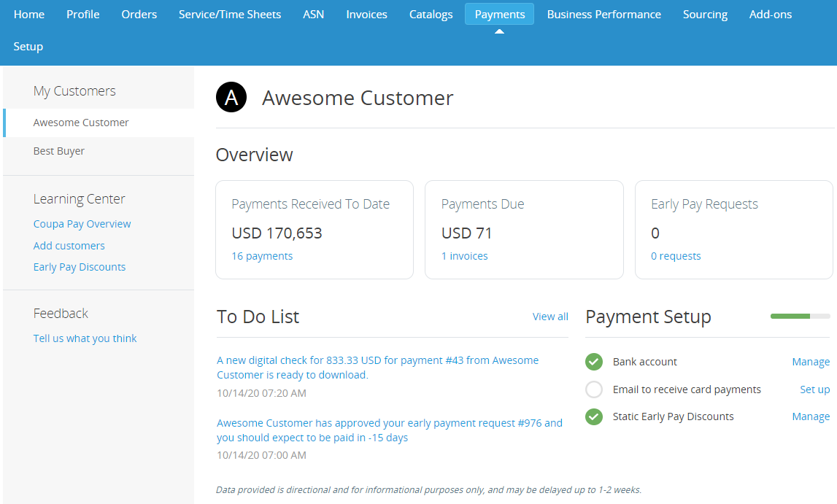
Task: Select the Payments tab
Action: (x=500, y=15)
